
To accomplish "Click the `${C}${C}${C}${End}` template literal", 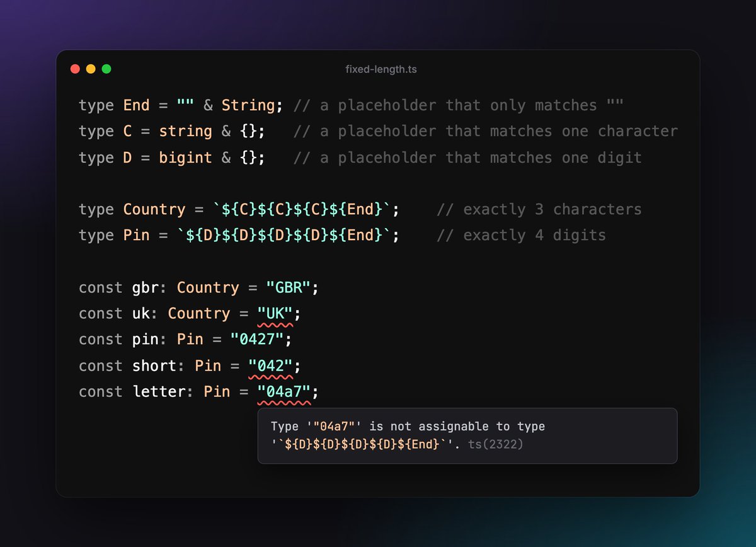I will pos(302,209).
